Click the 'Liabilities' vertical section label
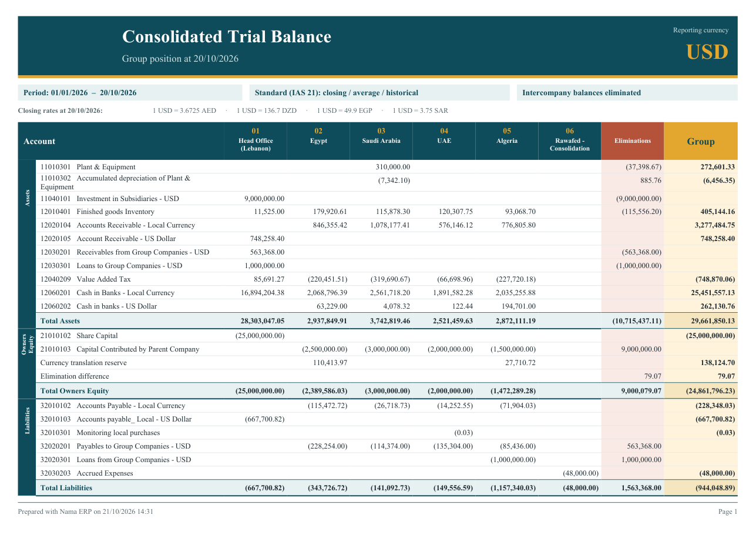The height and width of the screenshot is (535, 756). (x=27, y=420)
